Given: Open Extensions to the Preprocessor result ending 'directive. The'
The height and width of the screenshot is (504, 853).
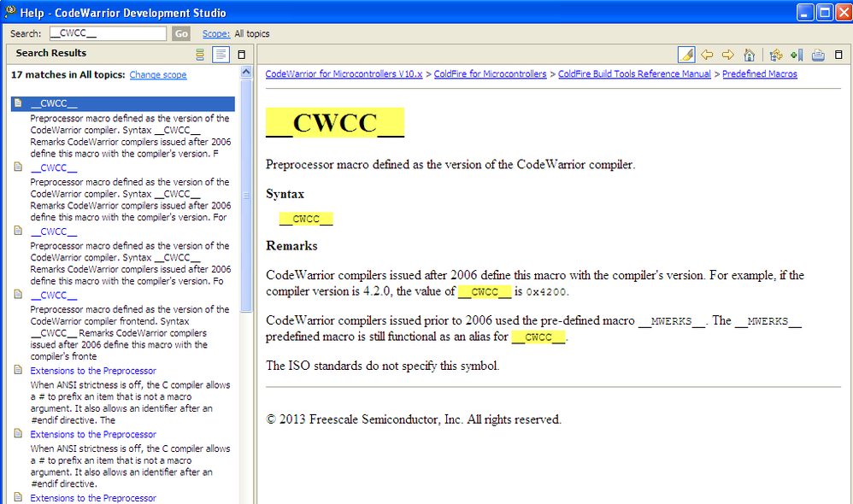Looking at the screenshot, I should coord(93,371).
